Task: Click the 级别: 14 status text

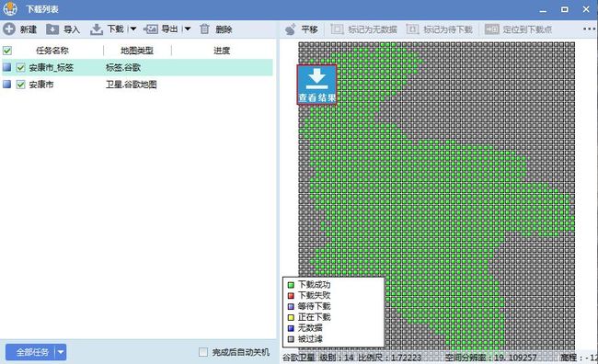Action: pyautogui.click(x=337, y=358)
